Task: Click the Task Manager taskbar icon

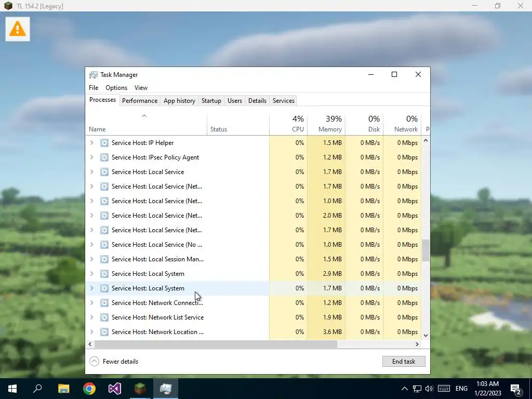Action: click(166, 389)
